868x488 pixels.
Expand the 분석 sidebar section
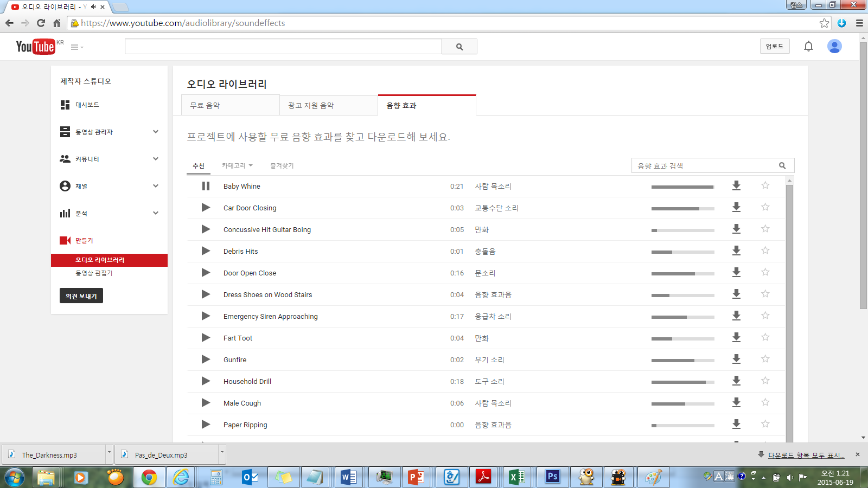click(x=156, y=213)
